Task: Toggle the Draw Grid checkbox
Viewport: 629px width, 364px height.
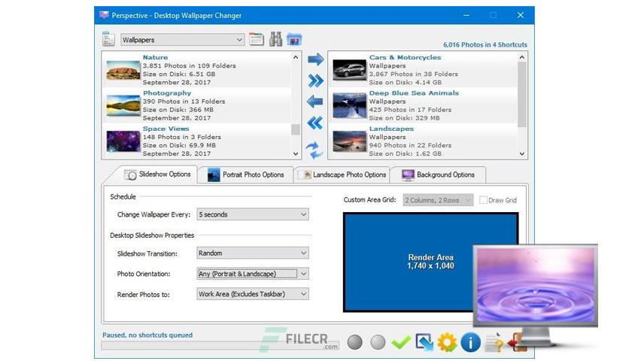Action: click(483, 200)
